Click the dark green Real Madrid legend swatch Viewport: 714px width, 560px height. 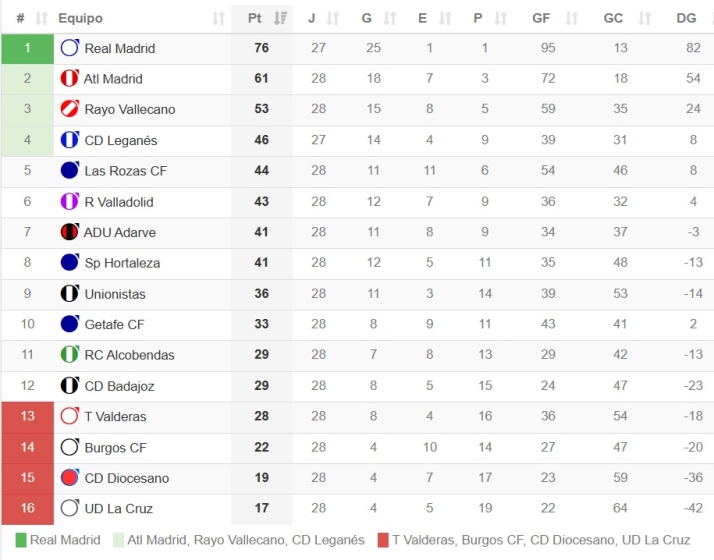click(x=21, y=541)
